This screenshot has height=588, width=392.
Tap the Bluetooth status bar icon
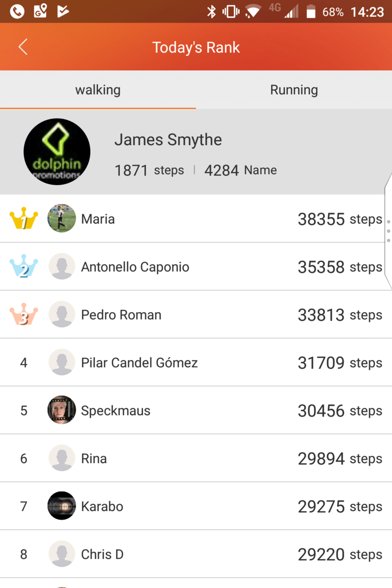point(211,12)
